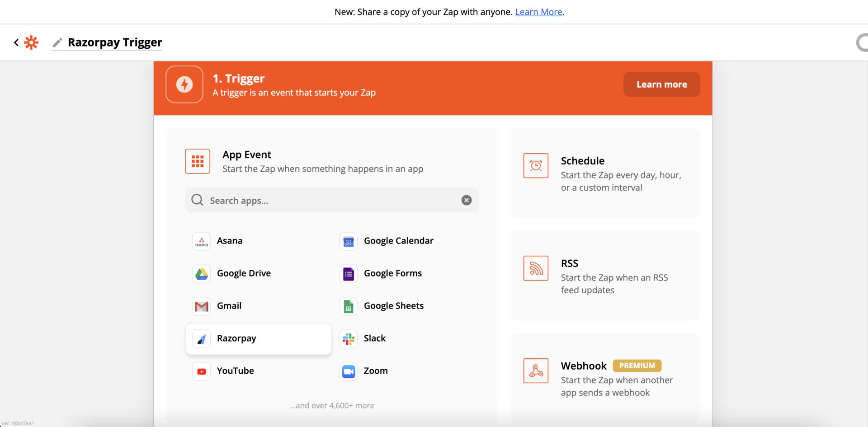This screenshot has height=427, width=868.
Task: Click the '1. Trigger' header title
Action: [238, 79]
